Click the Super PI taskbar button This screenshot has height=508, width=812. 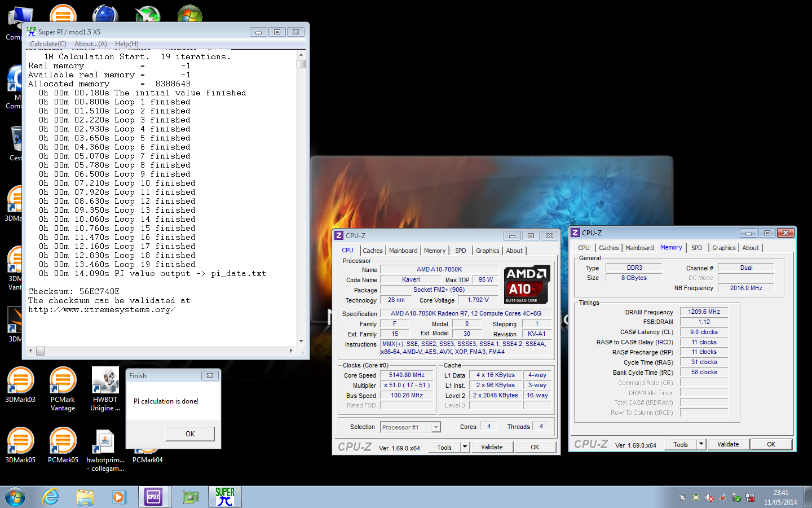tap(225, 497)
